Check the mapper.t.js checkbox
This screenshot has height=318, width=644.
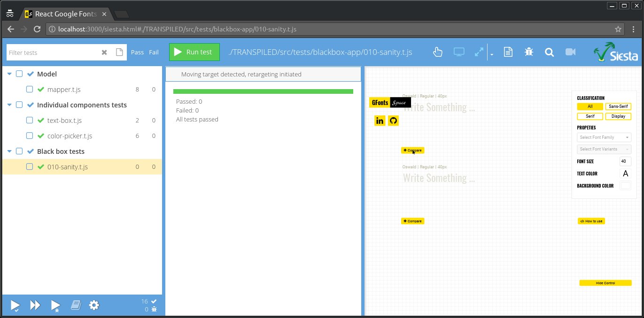pyautogui.click(x=29, y=89)
